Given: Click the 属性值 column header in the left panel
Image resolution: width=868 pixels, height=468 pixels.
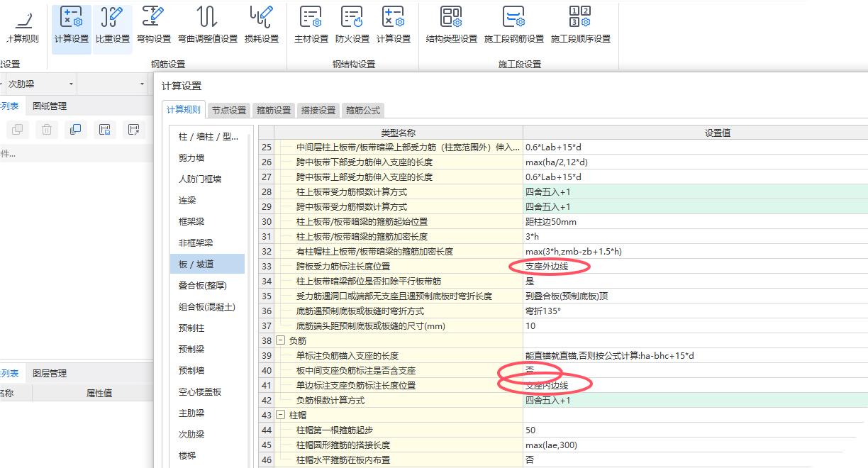Looking at the screenshot, I should click(x=99, y=393).
